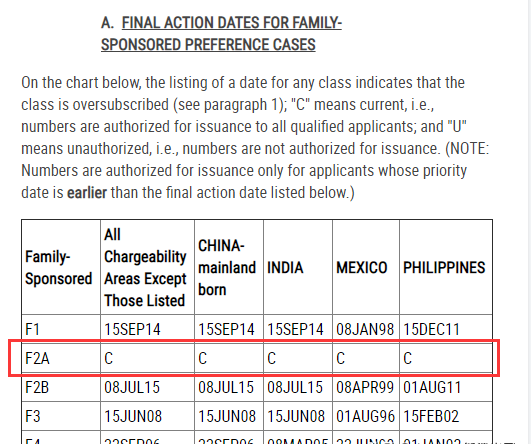This screenshot has height=444, width=531.
Task: Click F3 Philippines date 15FEB02
Action: 431,416
